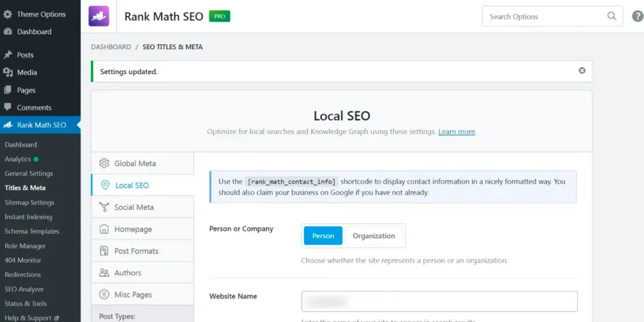Open SEO Analyzer submenu item
Image resolution: width=644 pixels, height=322 pixels.
[24, 289]
